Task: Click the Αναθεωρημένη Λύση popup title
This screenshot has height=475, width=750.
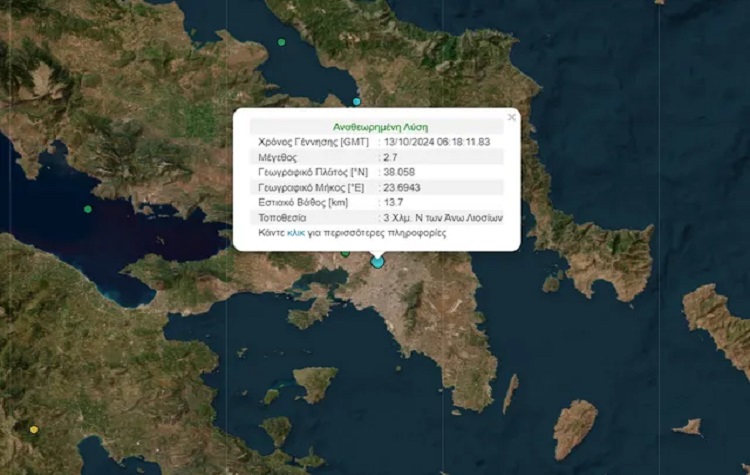Action: [x=374, y=127]
